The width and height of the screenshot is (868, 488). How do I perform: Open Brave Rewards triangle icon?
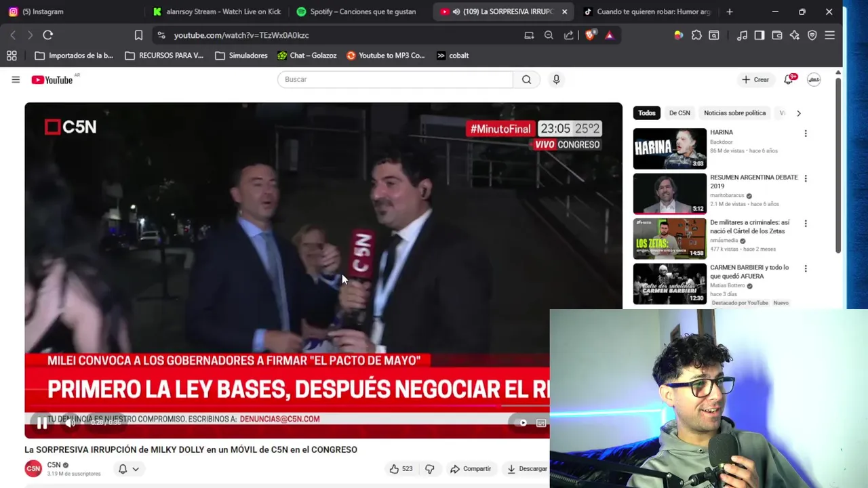(609, 35)
